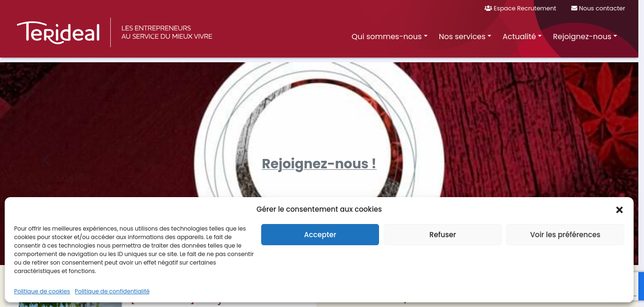Expand the Qui sommes-nous dropdown menu
Viewport: 644px width, 307px height.
(x=389, y=36)
